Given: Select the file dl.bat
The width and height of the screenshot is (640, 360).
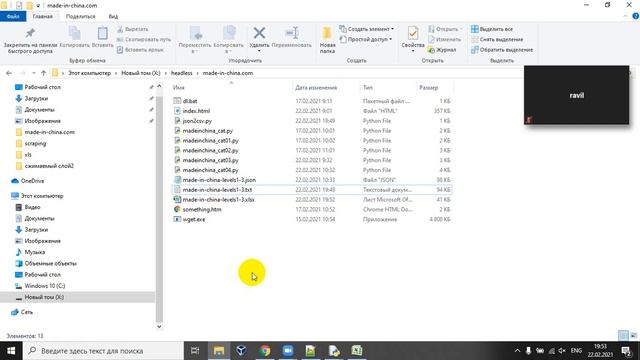Looking at the screenshot, I should point(190,101).
